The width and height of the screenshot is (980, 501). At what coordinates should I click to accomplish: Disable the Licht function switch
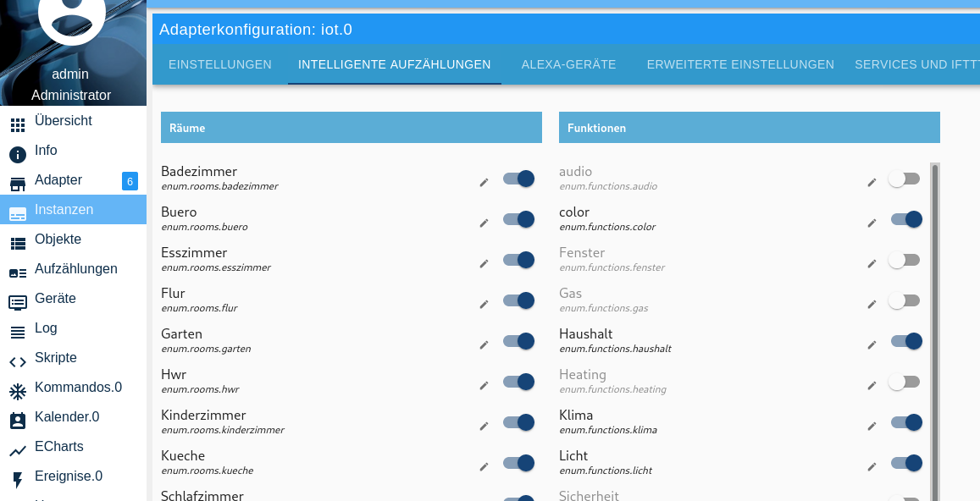pyautogui.click(x=906, y=463)
